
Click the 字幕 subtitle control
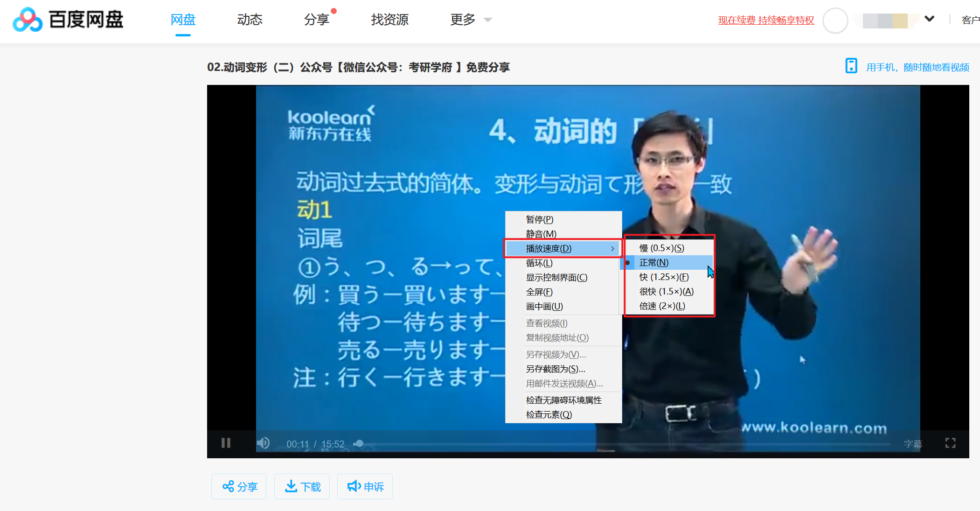click(913, 444)
